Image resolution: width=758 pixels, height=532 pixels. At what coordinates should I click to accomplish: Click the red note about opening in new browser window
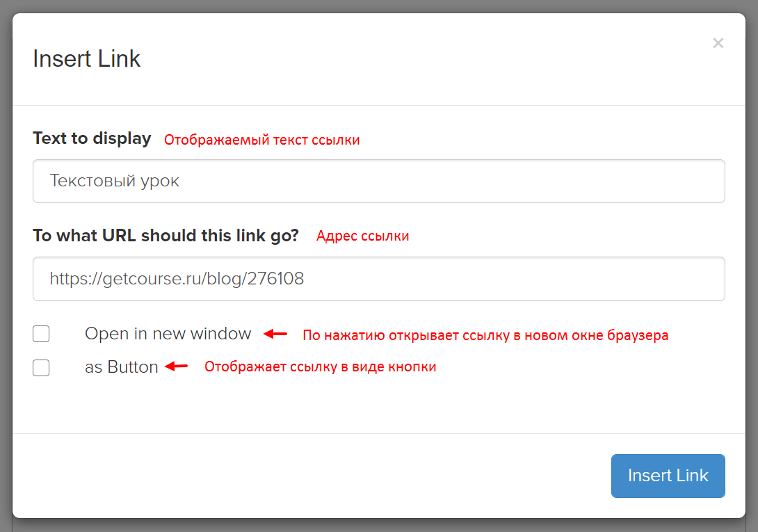click(x=485, y=335)
